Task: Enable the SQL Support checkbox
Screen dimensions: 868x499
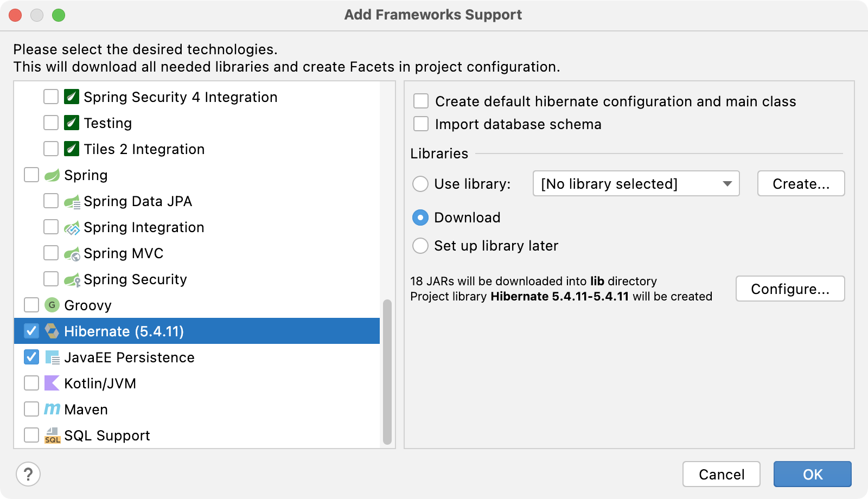Action: click(x=31, y=435)
